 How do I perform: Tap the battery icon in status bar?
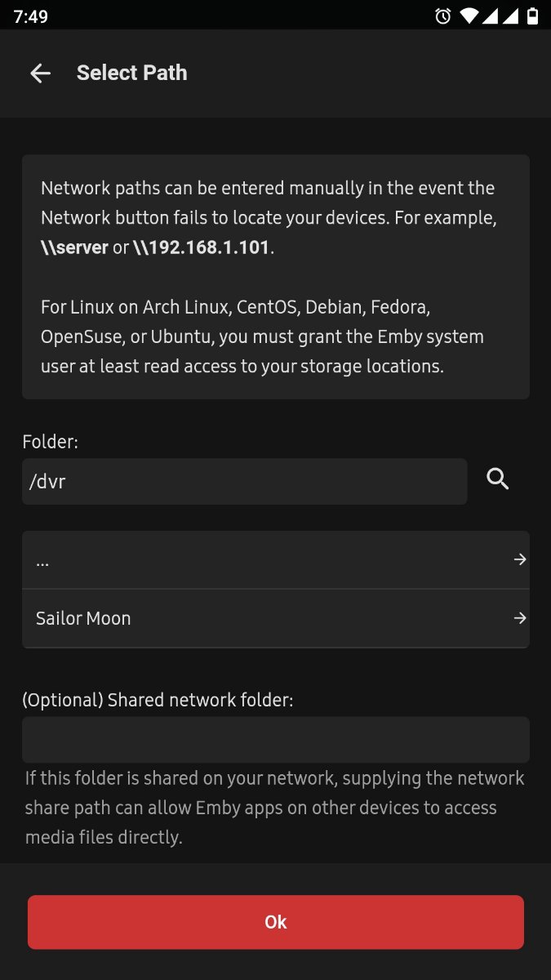pos(533,16)
